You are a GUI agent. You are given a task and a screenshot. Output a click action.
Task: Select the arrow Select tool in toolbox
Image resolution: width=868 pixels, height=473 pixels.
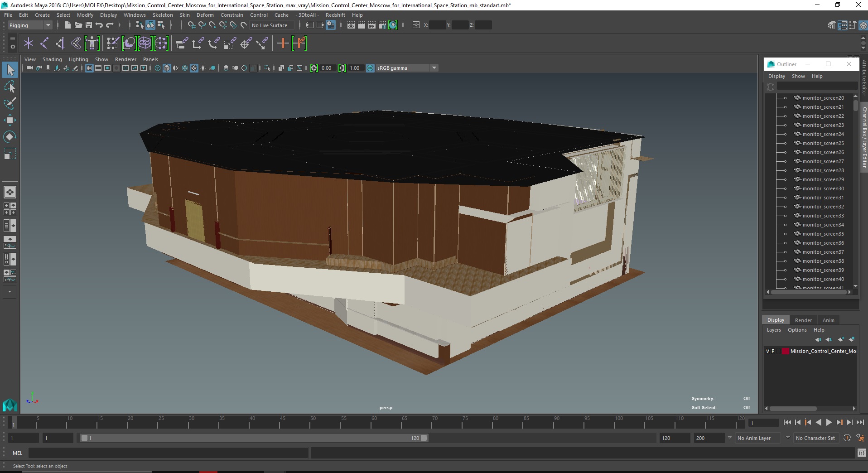tap(10, 70)
